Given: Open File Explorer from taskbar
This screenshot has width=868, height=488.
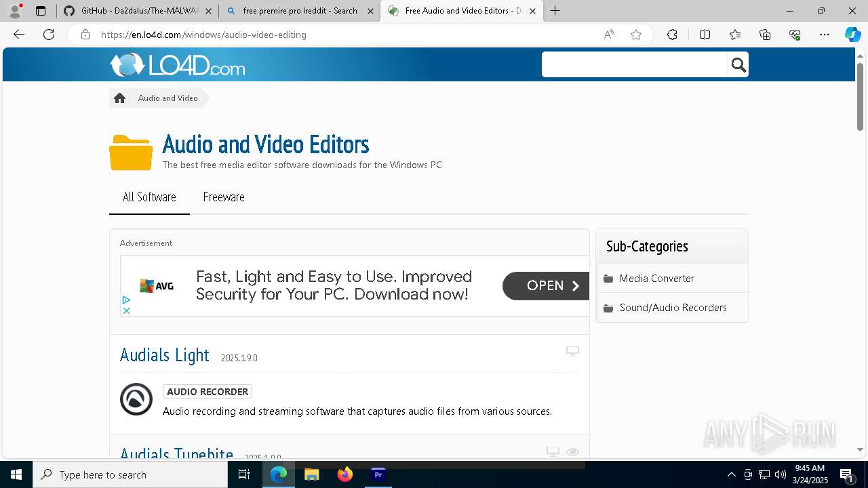Looking at the screenshot, I should [x=312, y=474].
